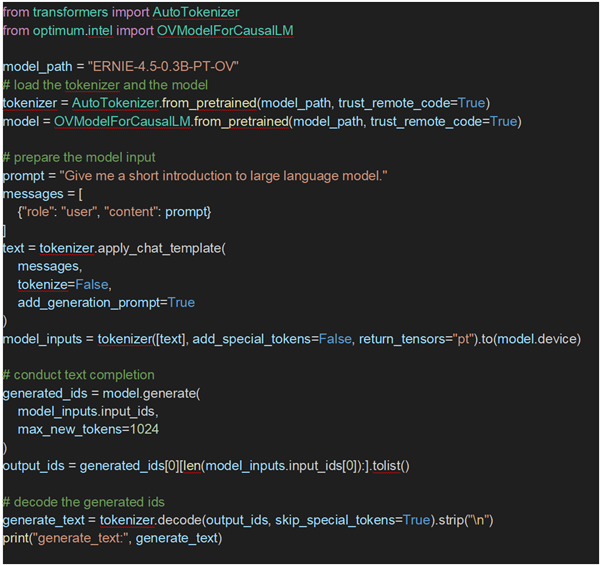The height and width of the screenshot is (565, 600).
Task: Click AutoTokenizer in the transformers import line
Action: point(196,12)
